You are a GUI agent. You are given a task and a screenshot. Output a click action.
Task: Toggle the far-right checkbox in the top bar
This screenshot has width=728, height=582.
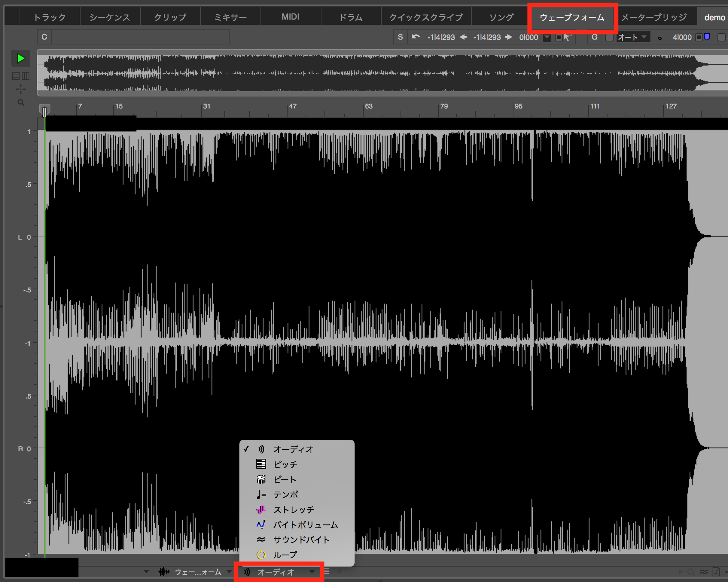[721, 37]
